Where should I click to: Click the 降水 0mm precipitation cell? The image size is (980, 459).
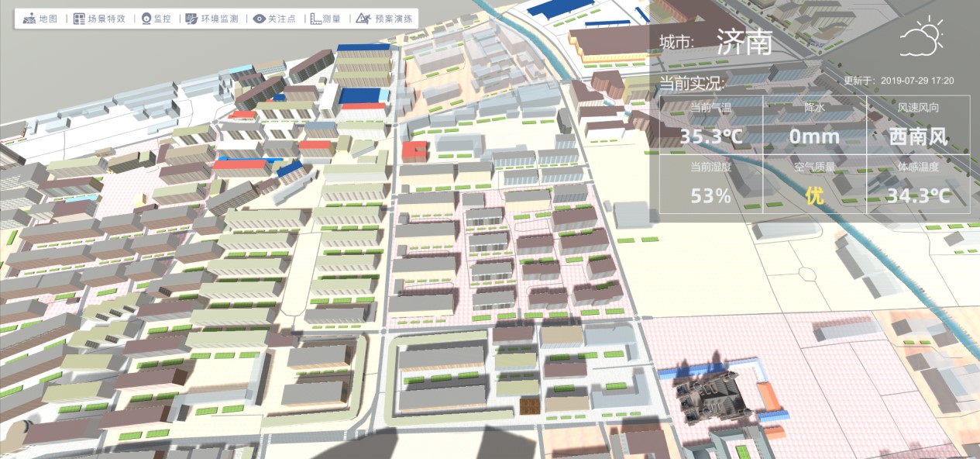coord(814,125)
